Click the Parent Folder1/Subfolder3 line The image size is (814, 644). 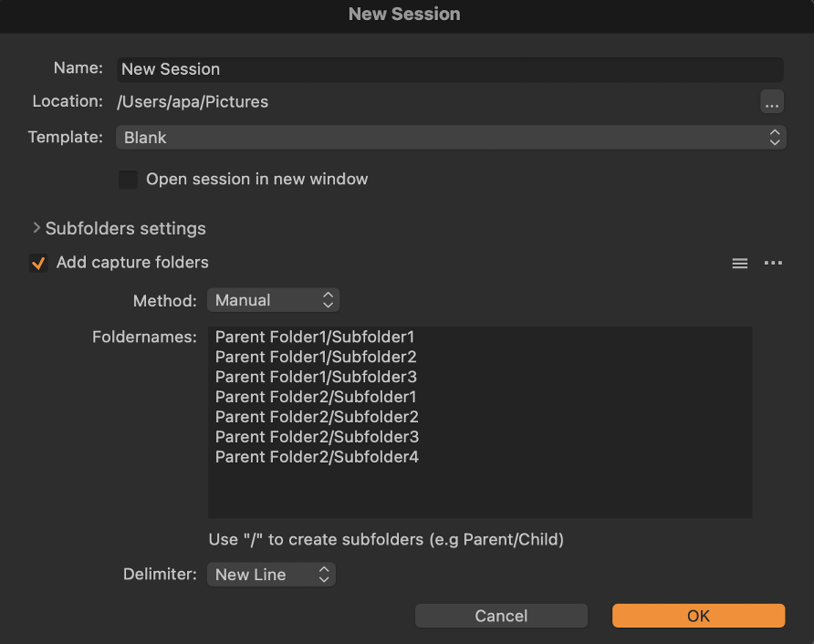tap(316, 377)
